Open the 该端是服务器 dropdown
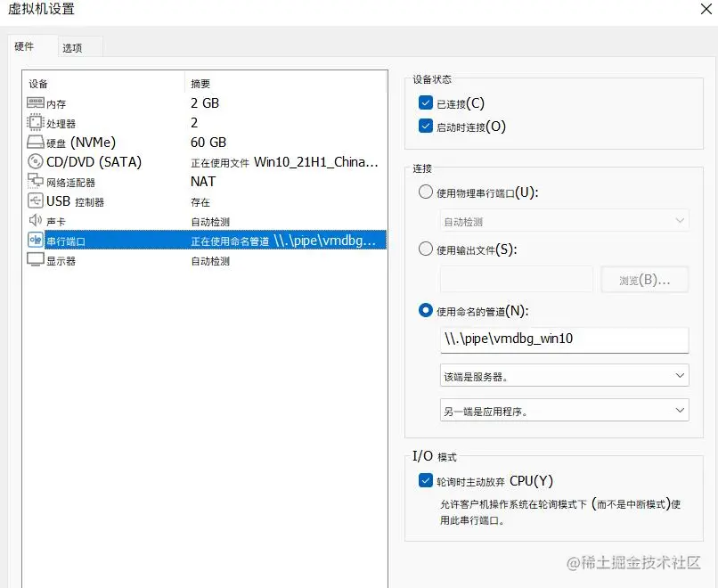 564,376
